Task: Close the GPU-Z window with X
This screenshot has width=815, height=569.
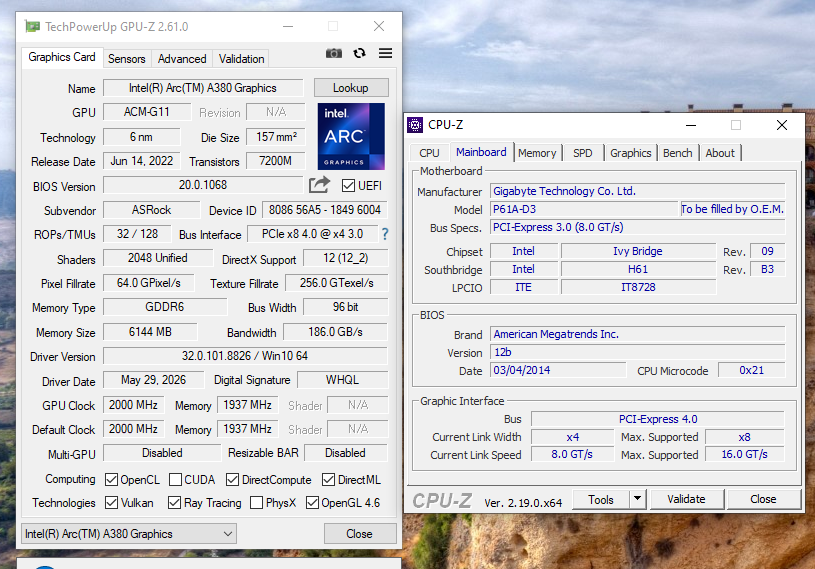Action: [x=379, y=26]
